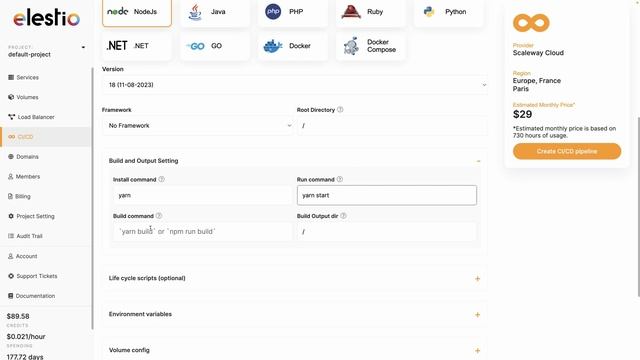
Task: Click the Documentation book icon
Action: coord(11,296)
